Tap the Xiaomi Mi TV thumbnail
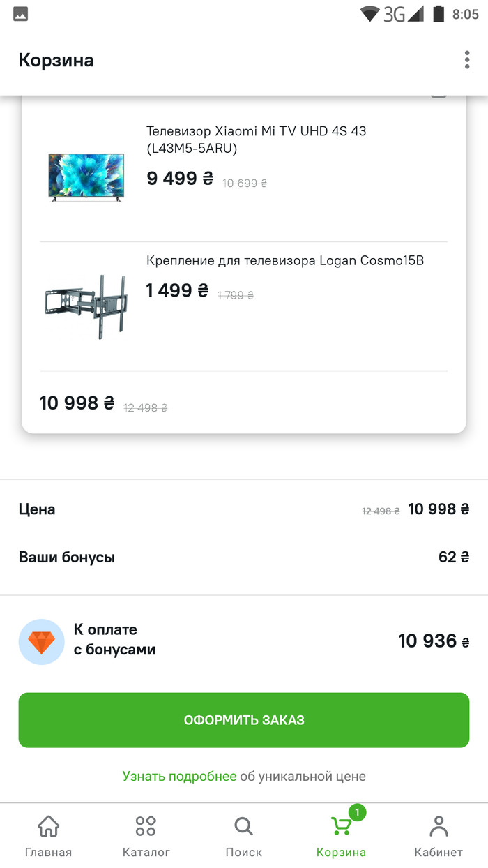Viewport: 488px width, 868px height. (86, 177)
